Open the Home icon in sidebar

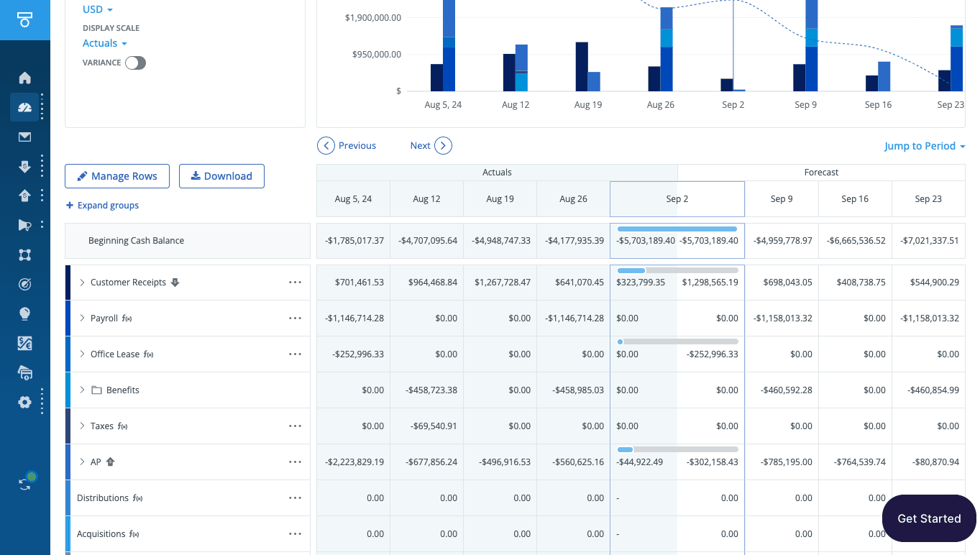[x=25, y=78]
